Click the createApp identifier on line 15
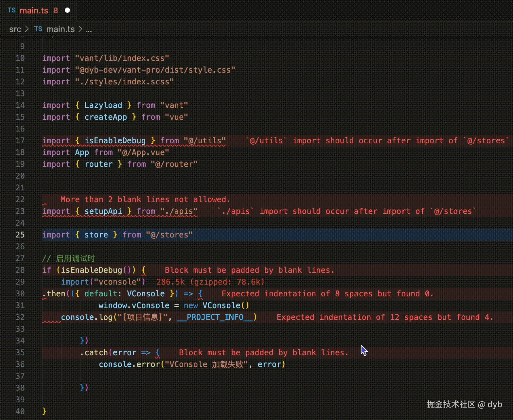The height and width of the screenshot is (420, 513). point(106,117)
